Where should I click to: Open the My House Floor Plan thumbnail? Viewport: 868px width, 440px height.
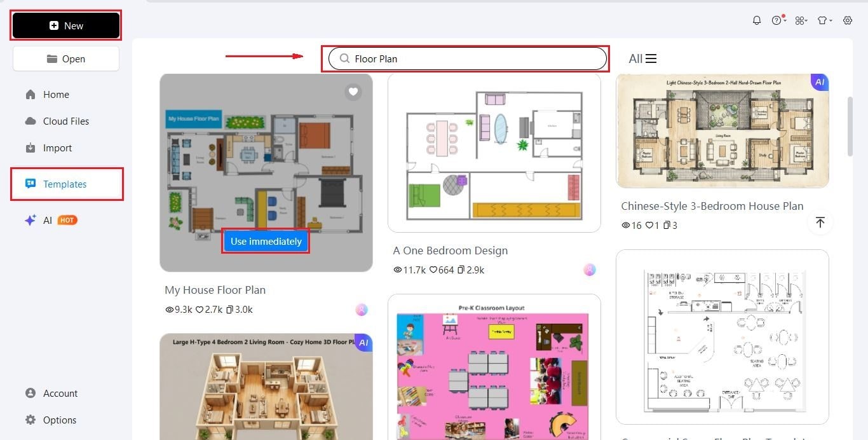click(266, 172)
